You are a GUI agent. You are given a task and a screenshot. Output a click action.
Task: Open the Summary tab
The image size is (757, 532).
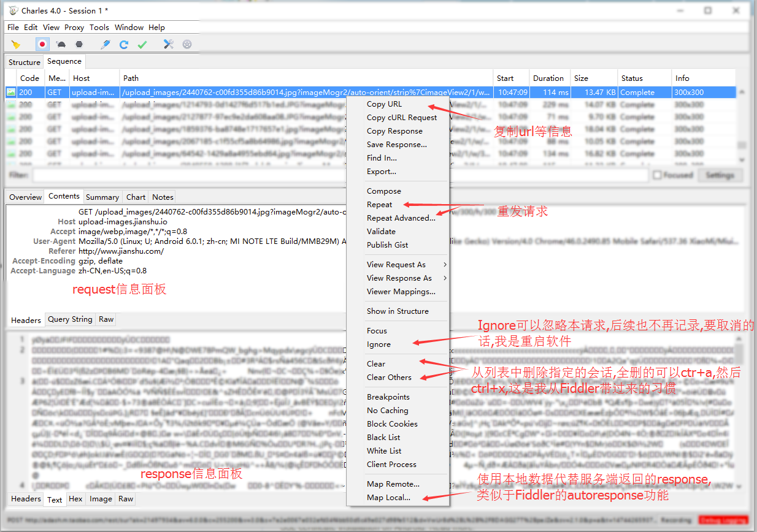pos(102,197)
